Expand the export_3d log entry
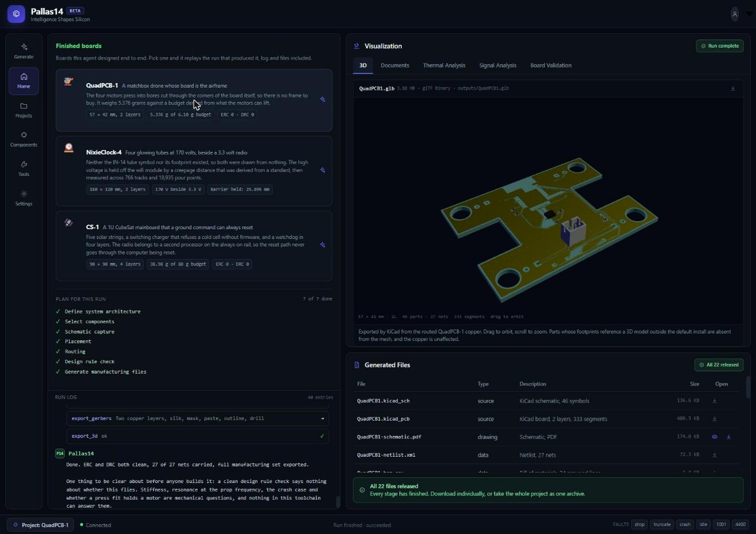 [198, 436]
